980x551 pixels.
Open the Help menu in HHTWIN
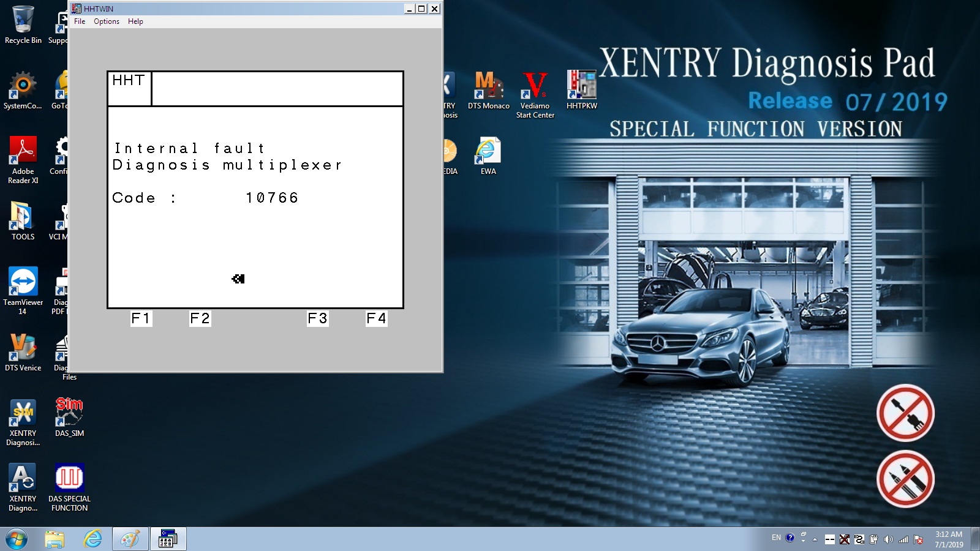(135, 21)
